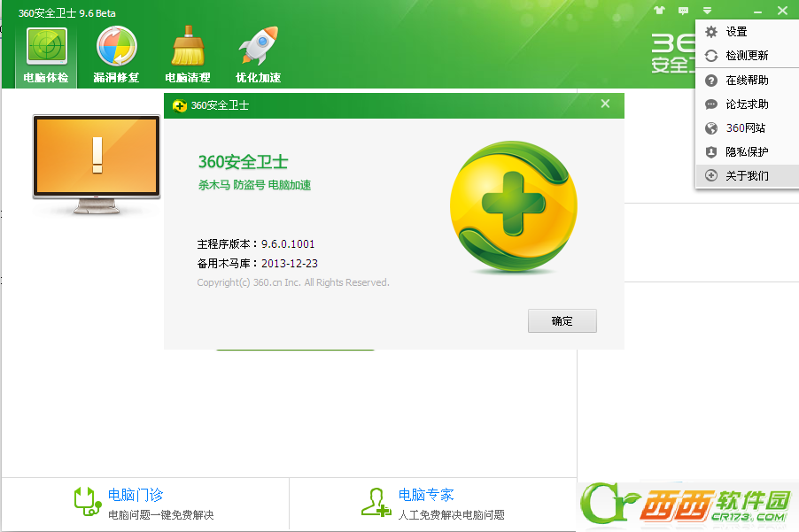Open the 360网站 menu entry
This screenshot has width=799, height=532.
coord(745,128)
